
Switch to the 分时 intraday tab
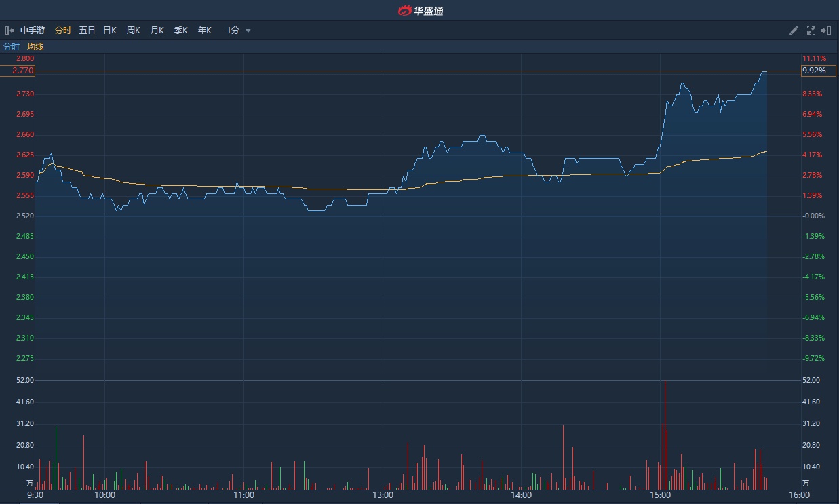coord(63,31)
